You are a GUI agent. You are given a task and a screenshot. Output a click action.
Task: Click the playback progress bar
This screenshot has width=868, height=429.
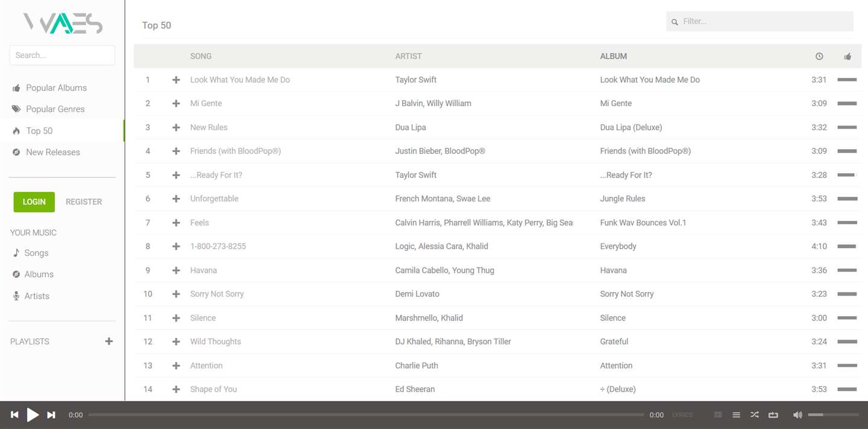366,415
